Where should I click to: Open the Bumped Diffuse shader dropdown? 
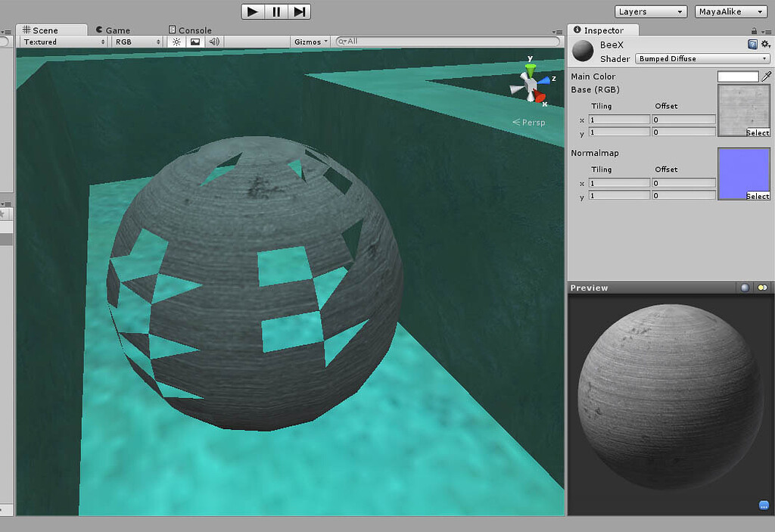coord(702,58)
